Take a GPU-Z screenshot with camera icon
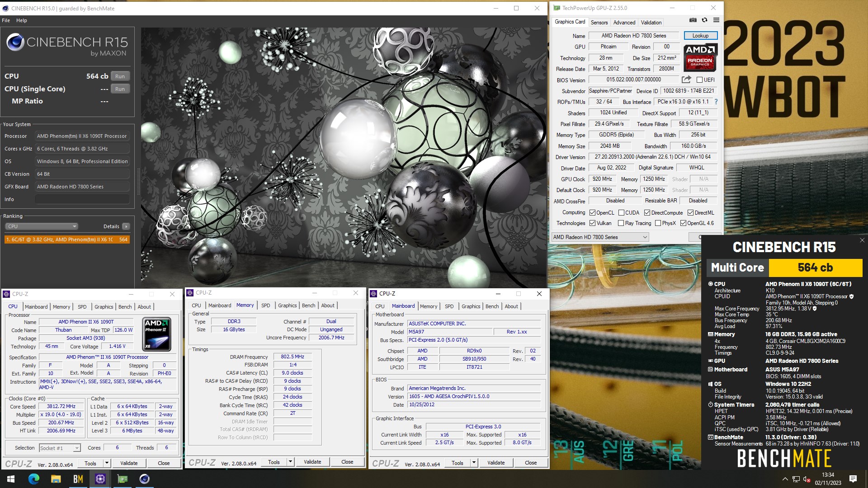 click(x=693, y=20)
